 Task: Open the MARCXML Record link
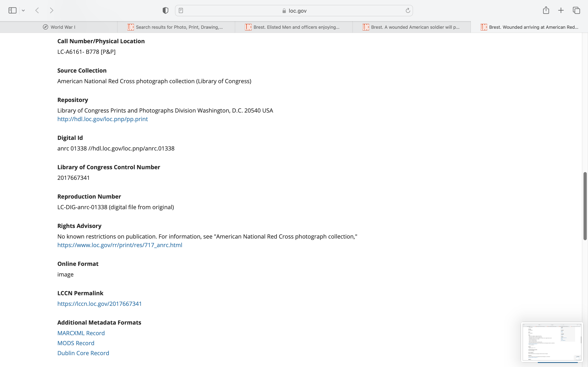click(x=81, y=333)
